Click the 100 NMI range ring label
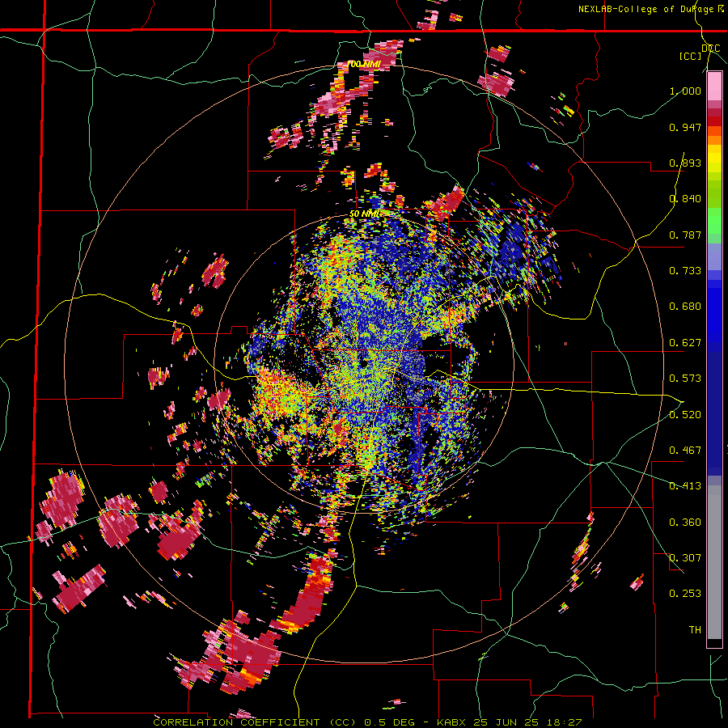 coord(363,64)
